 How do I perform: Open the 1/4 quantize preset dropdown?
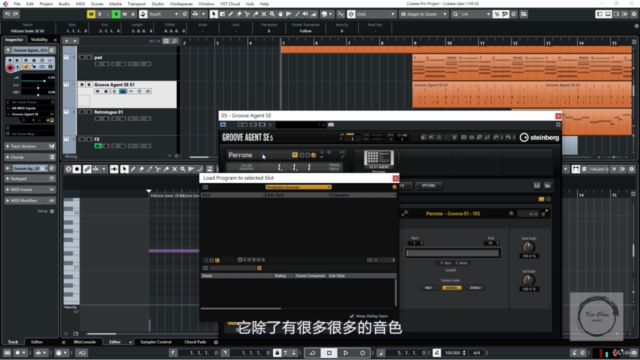[476, 14]
